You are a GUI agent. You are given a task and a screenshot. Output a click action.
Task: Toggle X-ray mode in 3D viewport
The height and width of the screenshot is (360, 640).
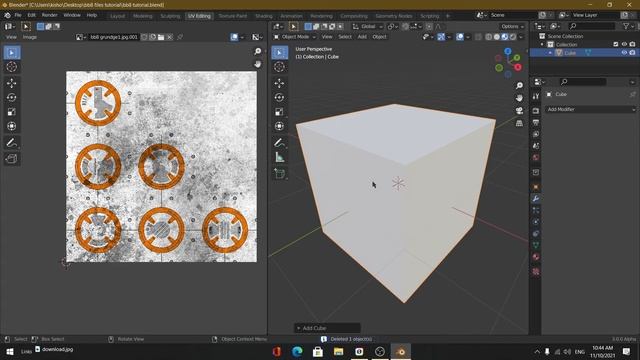pyautogui.click(x=478, y=37)
